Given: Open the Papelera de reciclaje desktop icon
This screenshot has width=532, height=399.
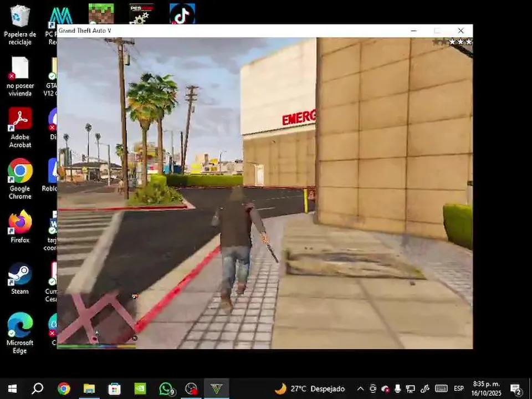Looking at the screenshot, I should pyautogui.click(x=20, y=25).
